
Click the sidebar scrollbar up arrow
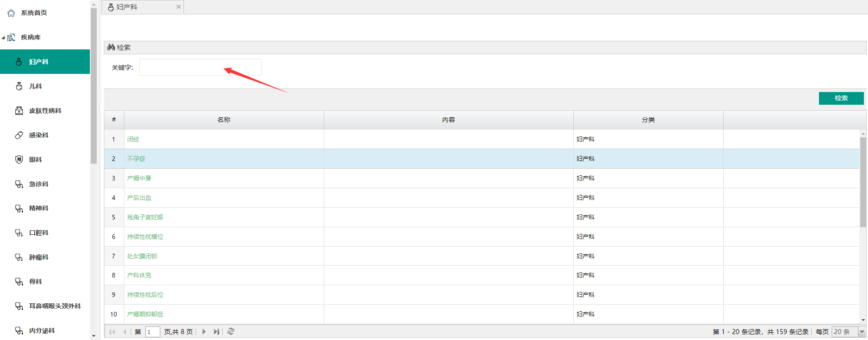point(94,4)
